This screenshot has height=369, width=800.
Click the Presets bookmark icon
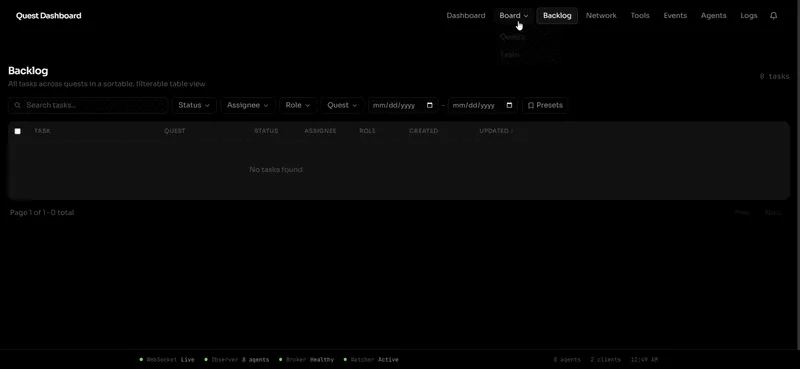(x=531, y=106)
